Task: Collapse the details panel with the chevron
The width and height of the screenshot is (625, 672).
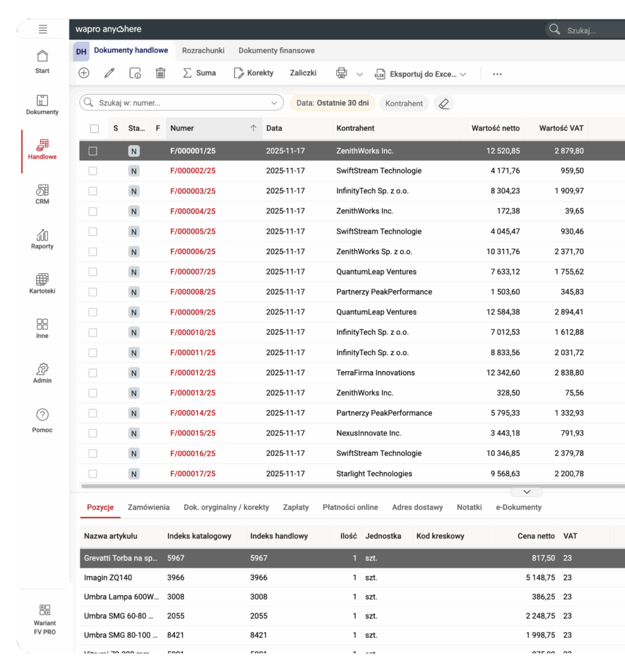Action: click(x=526, y=492)
